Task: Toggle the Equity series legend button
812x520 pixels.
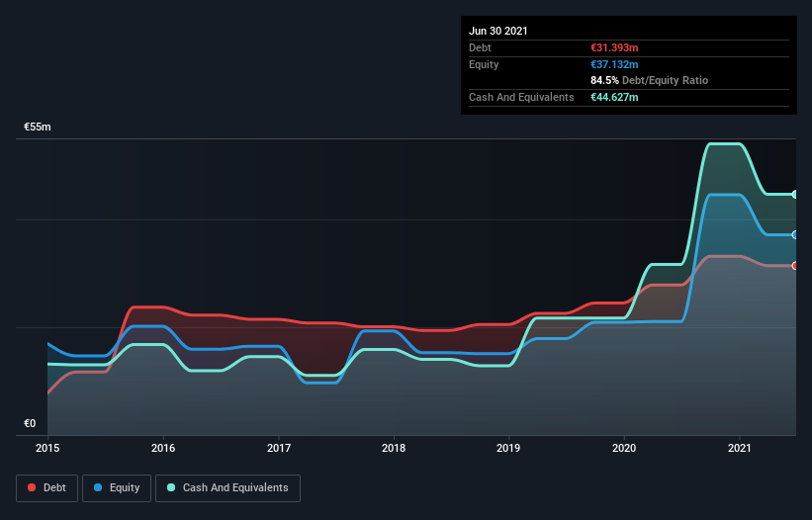Action: [117, 488]
